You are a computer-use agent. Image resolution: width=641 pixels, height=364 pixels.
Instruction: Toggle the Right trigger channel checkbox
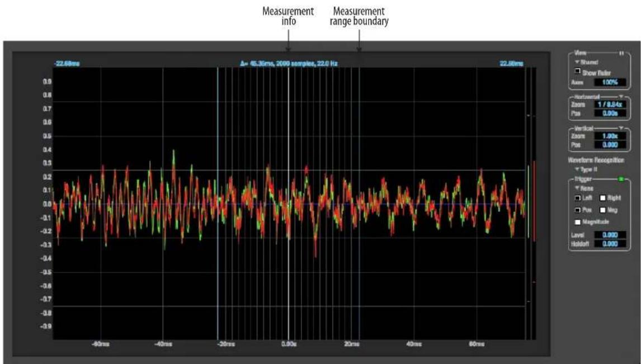(602, 198)
